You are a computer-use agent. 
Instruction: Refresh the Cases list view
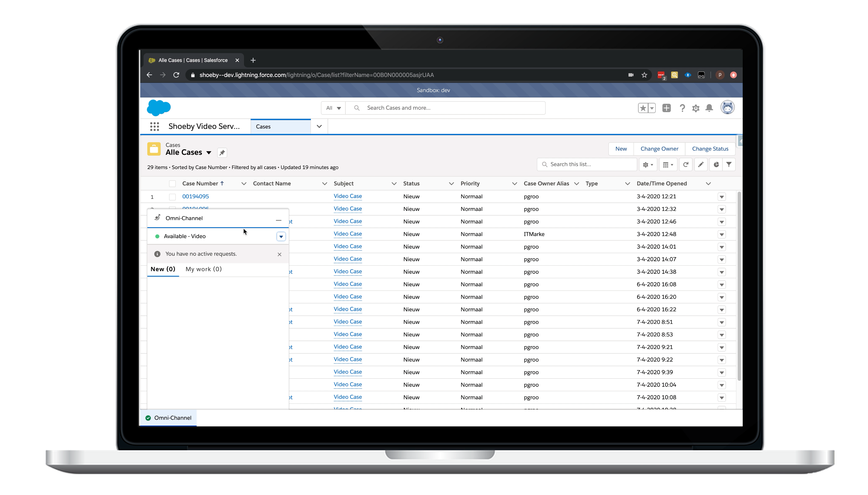pyautogui.click(x=685, y=165)
